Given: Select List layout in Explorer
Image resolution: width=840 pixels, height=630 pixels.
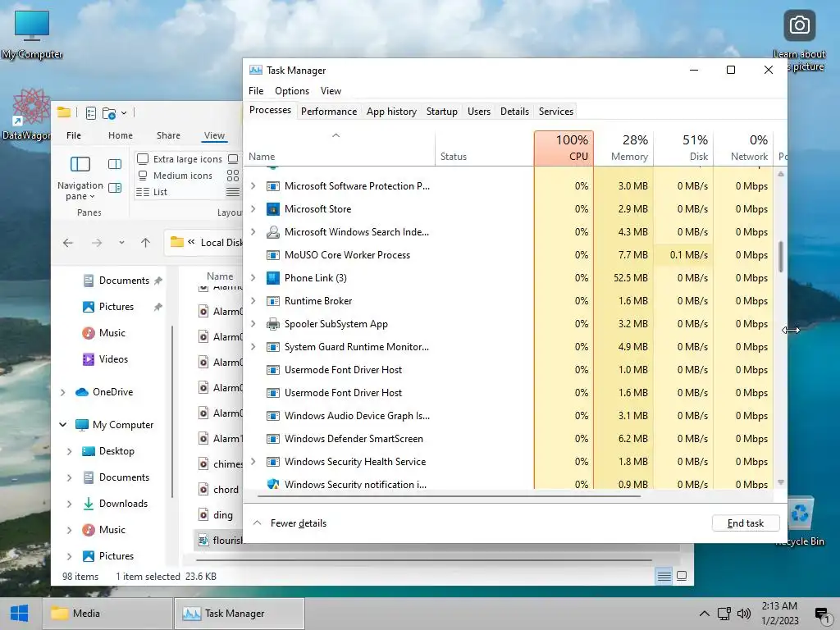Looking at the screenshot, I should [152, 192].
